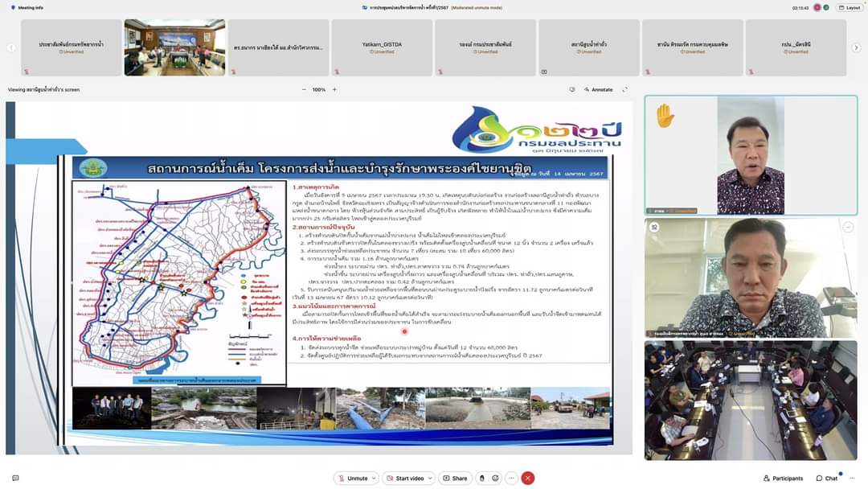Click the green status indicator beside the Layout button
This screenshot has height=489, width=868.
click(x=826, y=8)
